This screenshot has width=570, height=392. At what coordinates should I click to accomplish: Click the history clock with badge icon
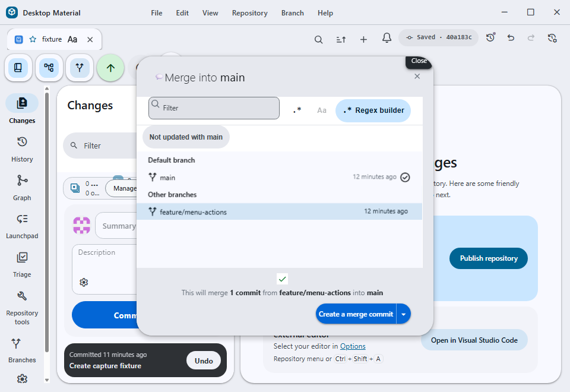click(490, 37)
